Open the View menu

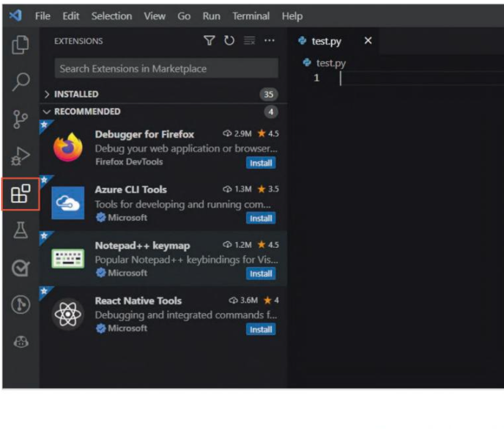(x=155, y=16)
